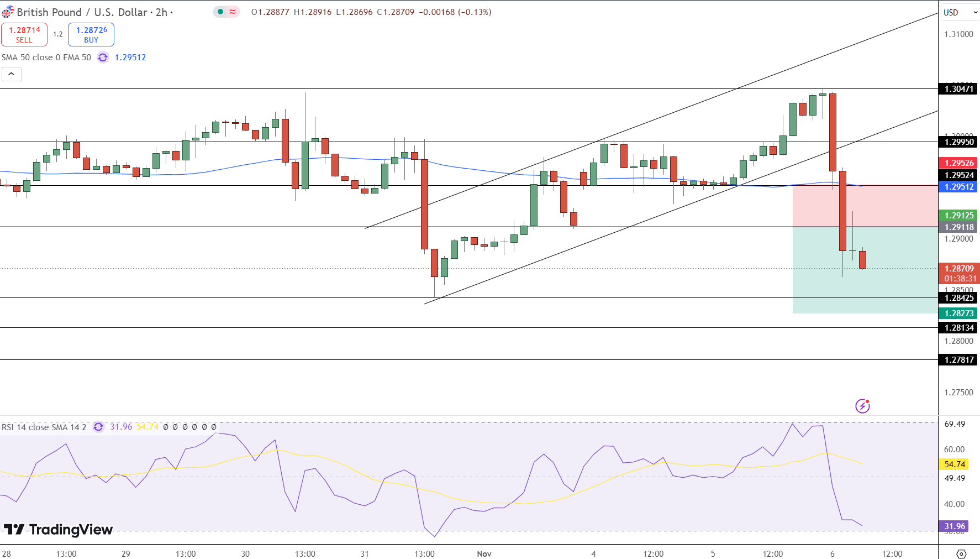Click the teal 1.28273 target price label
The height and width of the screenshot is (559, 980).
pyautogui.click(x=958, y=314)
